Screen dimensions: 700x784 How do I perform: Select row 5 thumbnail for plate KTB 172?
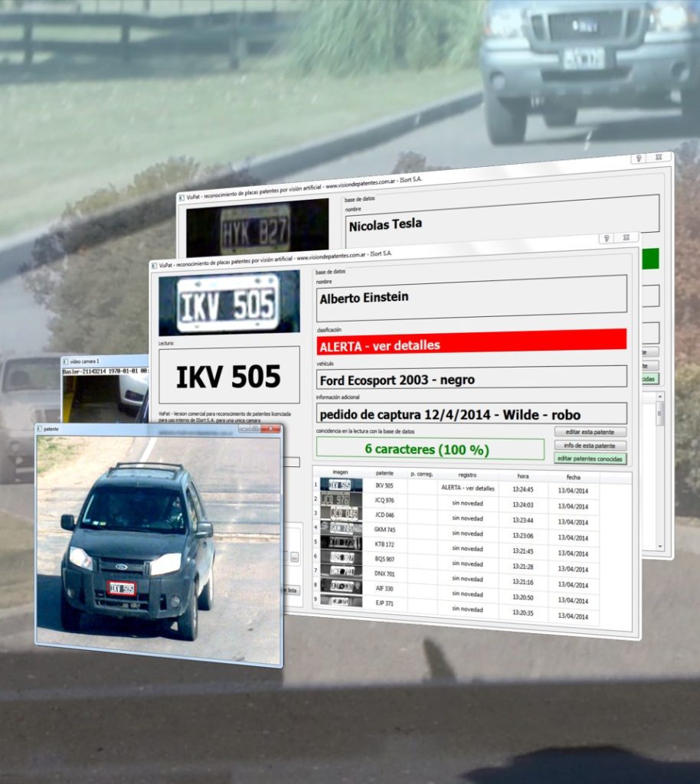(341, 543)
